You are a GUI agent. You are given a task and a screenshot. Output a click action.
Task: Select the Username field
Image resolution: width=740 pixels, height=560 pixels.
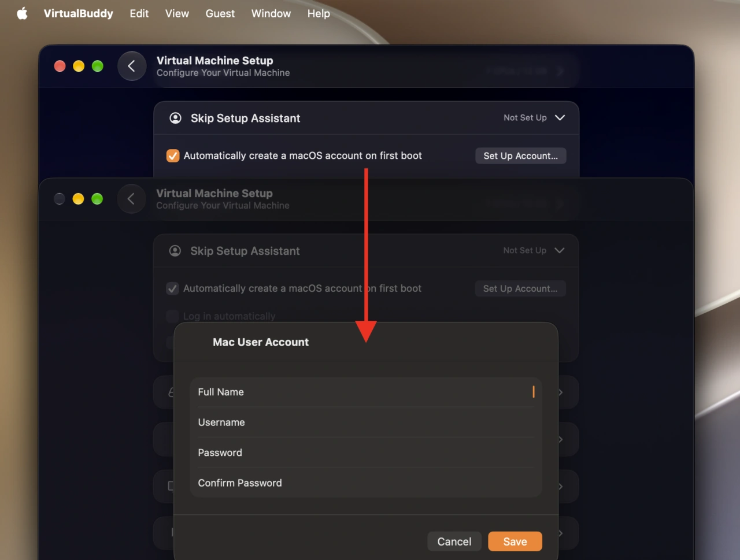366,422
